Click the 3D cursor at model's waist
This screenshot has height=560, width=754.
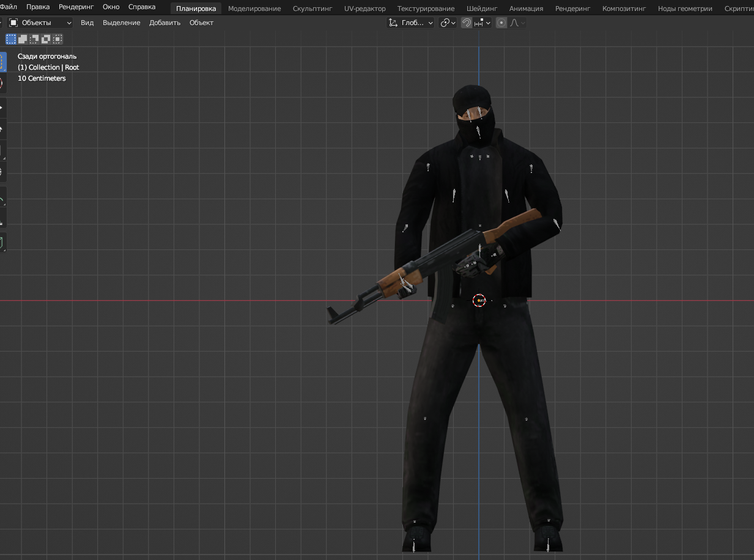click(479, 300)
